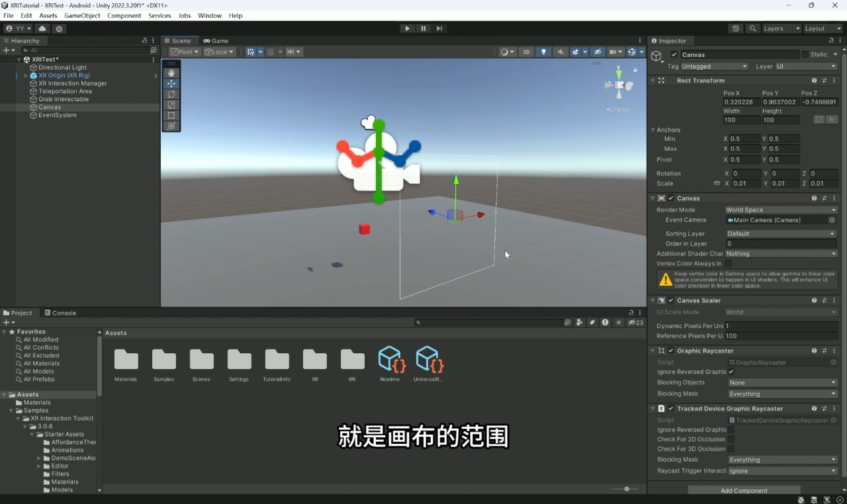Select the Hand view tool
This screenshot has width=847, height=504.
[171, 73]
